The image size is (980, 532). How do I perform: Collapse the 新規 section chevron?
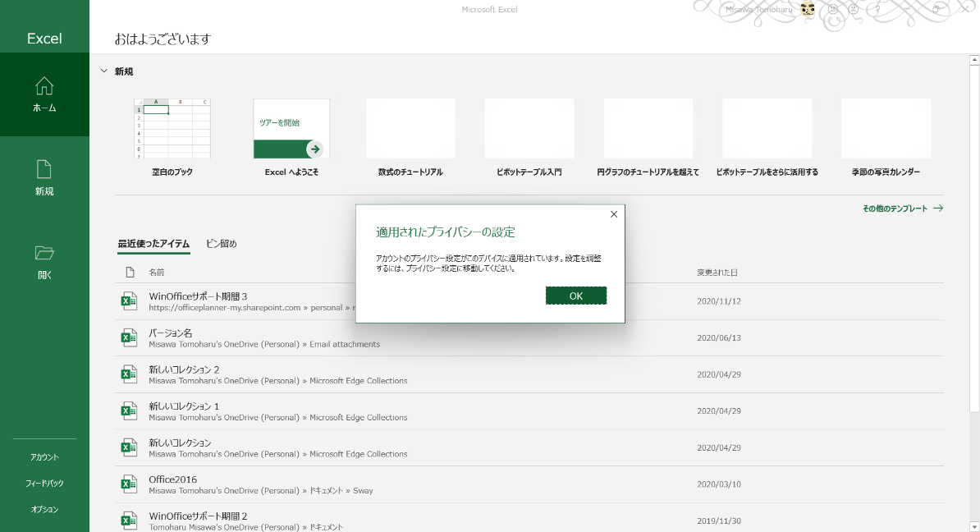tap(103, 71)
